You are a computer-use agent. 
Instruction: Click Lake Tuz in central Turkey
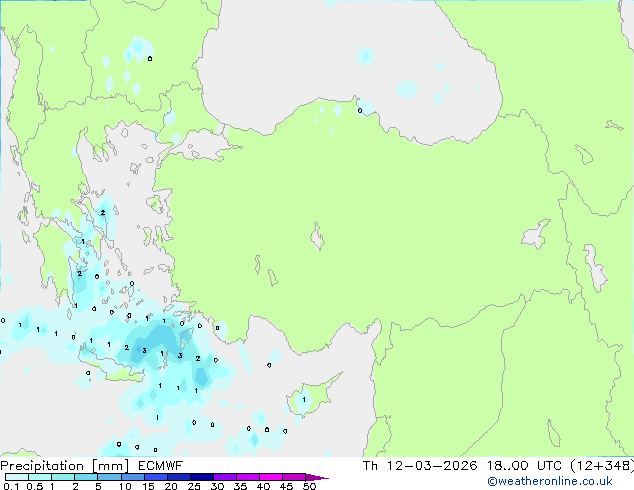tap(317, 236)
